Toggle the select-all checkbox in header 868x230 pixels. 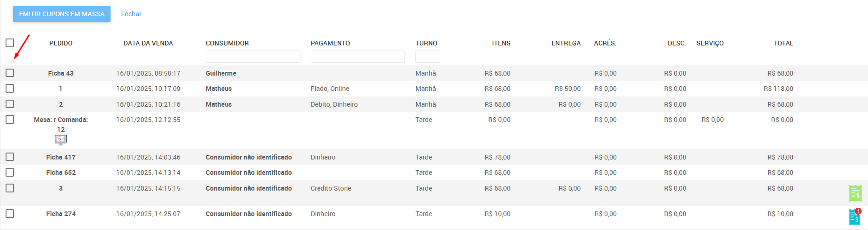click(10, 43)
